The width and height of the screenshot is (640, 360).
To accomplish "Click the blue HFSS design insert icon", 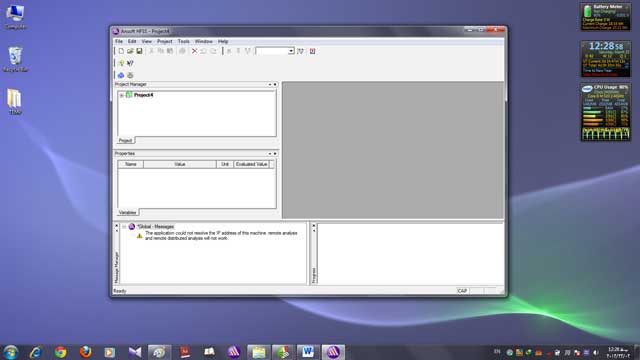I will (121, 75).
